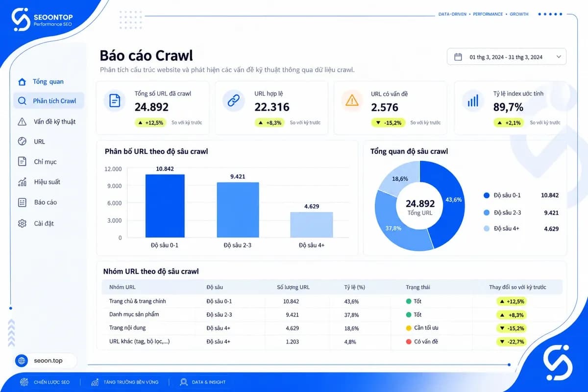Screen dimensions: 588x392
Task: Click the green status dot for Danh mục sản phẩm
Action: click(409, 315)
